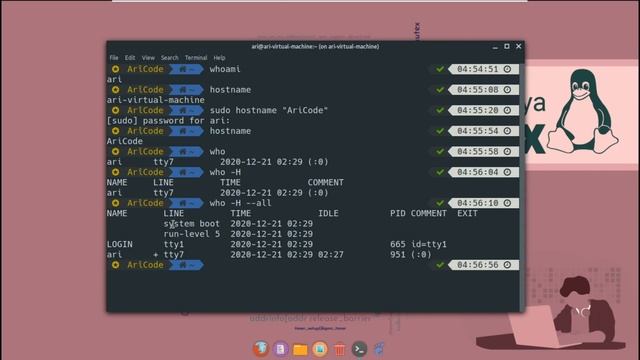Click the lone 'AriCode' hostname output line
This screenshot has width=640, height=360.
tap(124, 141)
